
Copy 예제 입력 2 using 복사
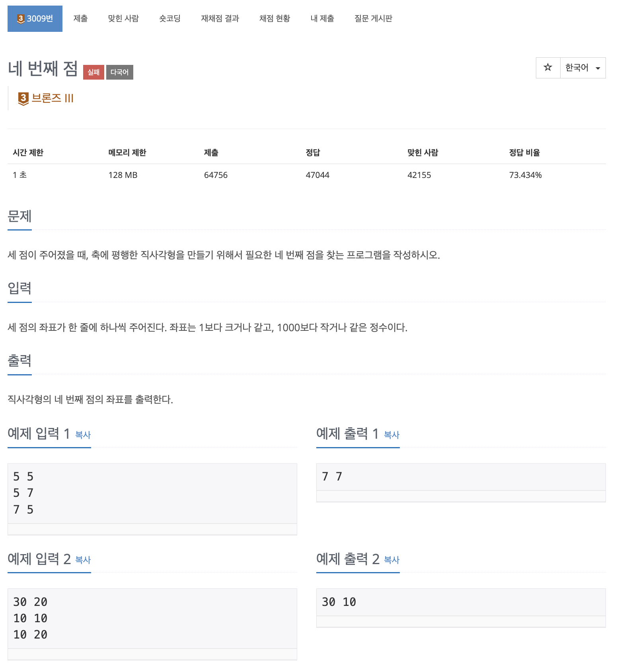[x=83, y=560]
